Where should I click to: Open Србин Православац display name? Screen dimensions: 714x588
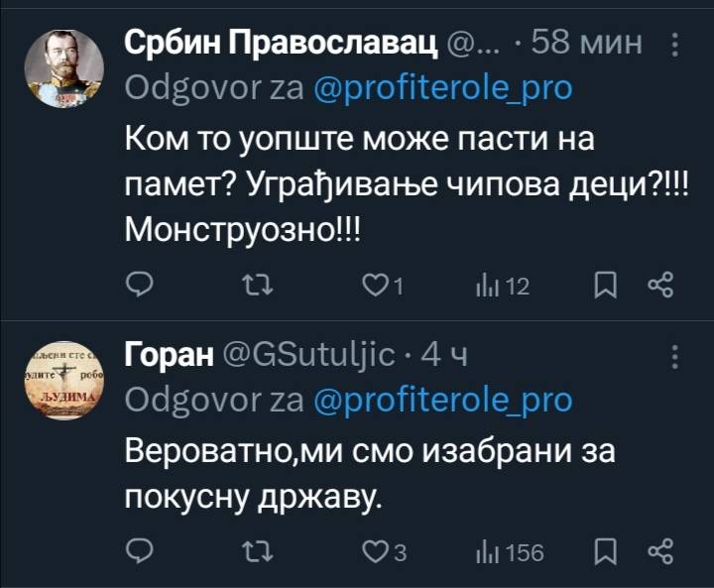click(282, 45)
